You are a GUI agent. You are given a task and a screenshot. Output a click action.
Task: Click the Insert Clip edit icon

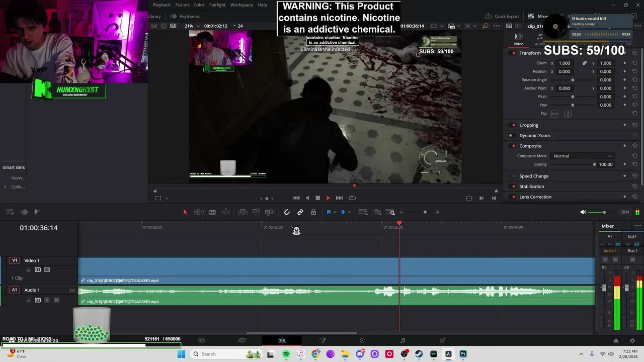pos(243,212)
